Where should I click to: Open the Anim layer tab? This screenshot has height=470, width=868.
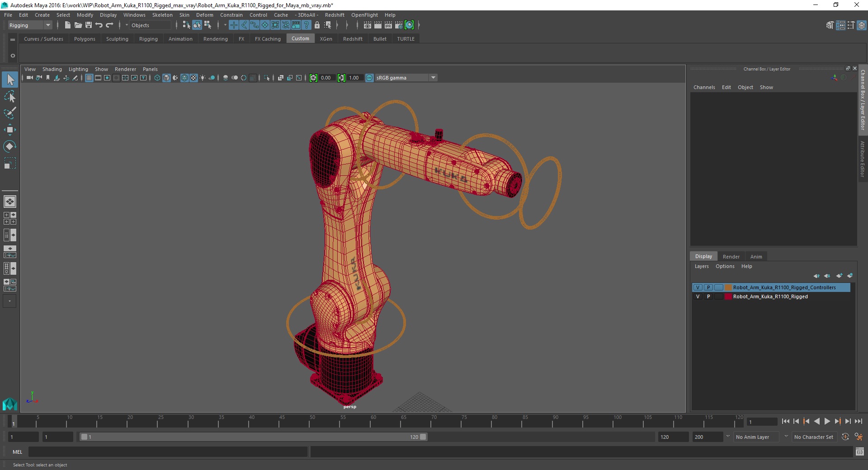(x=756, y=257)
